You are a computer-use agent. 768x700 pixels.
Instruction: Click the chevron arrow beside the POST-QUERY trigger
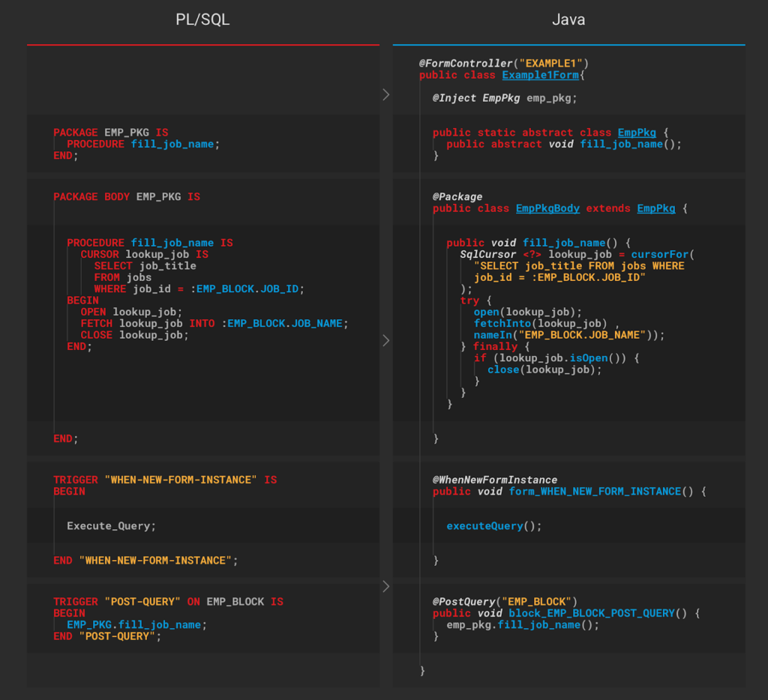coord(386,586)
